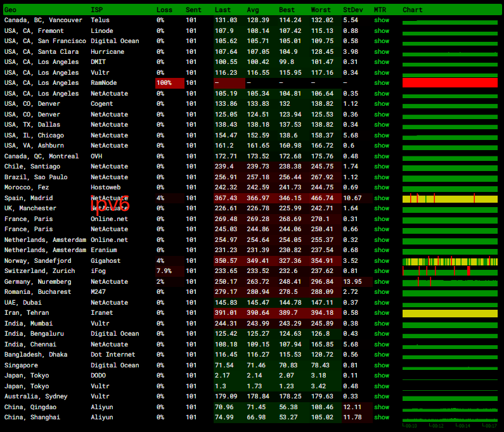
Task: Click the 2% loss value for Nuremberg
Action: click(160, 282)
